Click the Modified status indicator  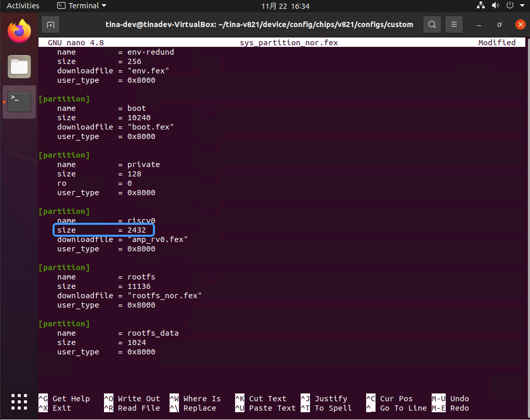(497, 43)
